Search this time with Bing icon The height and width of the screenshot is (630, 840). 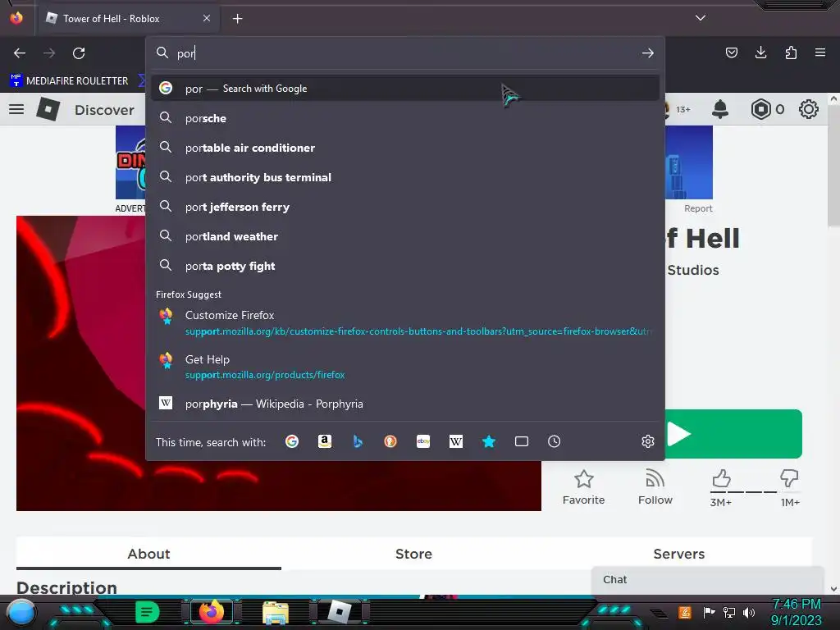click(358, 441)
